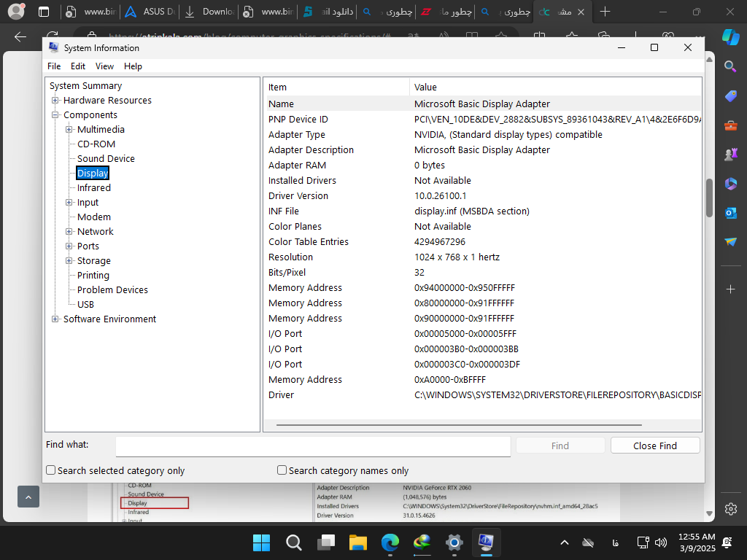Close the active browser tab
747x560 pixels.
[581, 12]
